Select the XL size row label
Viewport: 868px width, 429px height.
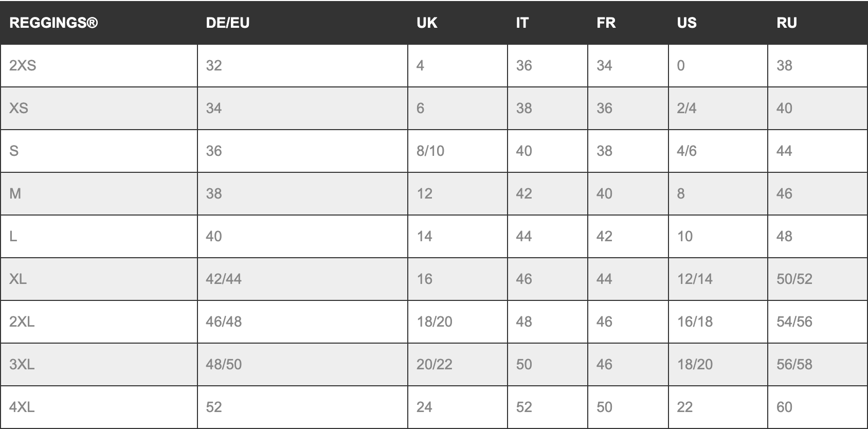pos(18,279)
